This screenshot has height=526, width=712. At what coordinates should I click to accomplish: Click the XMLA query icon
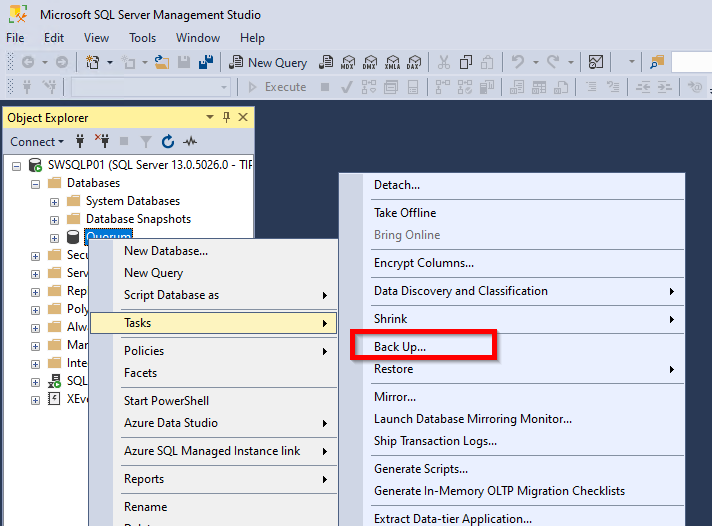pyautogui.click(x=392, y=62)
